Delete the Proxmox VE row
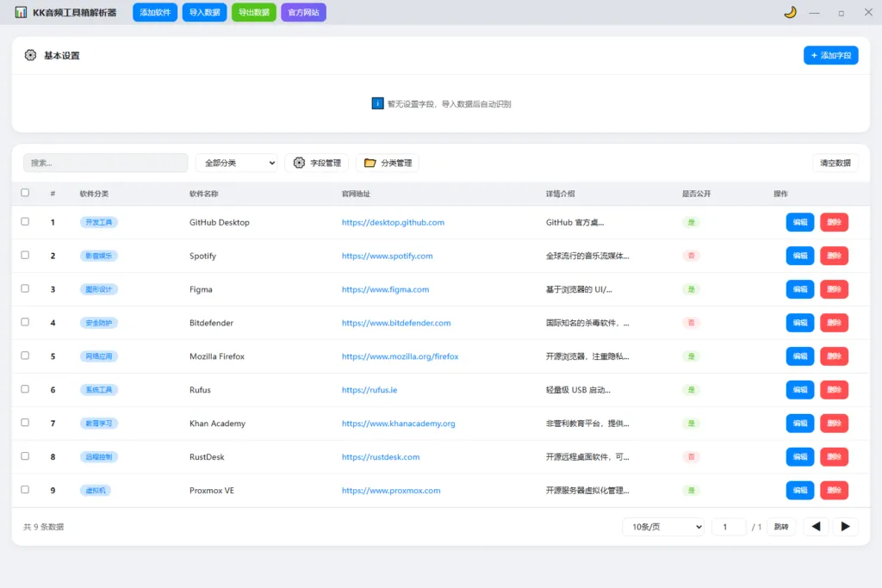 pyautogui.click(x=834, y=490)
